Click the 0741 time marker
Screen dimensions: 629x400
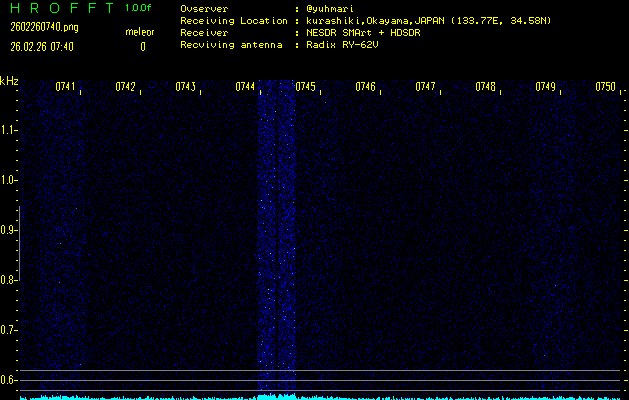pos(66,87)
